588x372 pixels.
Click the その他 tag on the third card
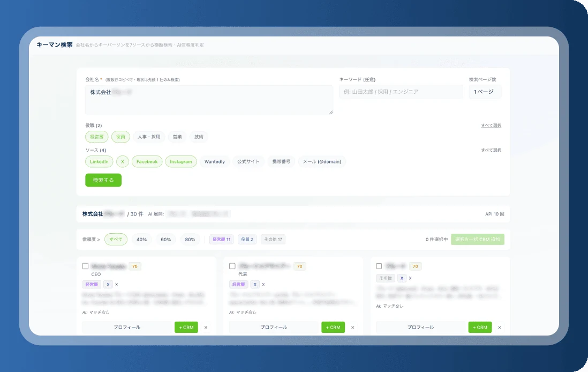pos(386,278)
